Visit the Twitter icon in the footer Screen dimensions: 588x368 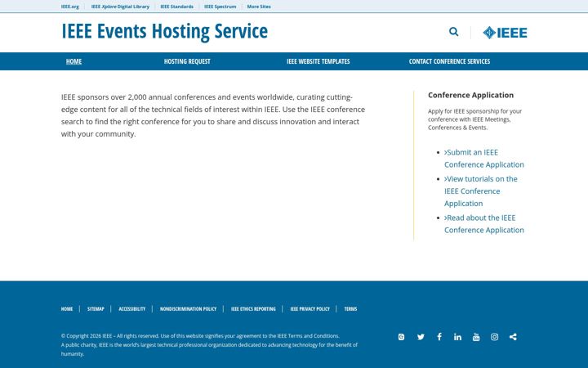421,337
